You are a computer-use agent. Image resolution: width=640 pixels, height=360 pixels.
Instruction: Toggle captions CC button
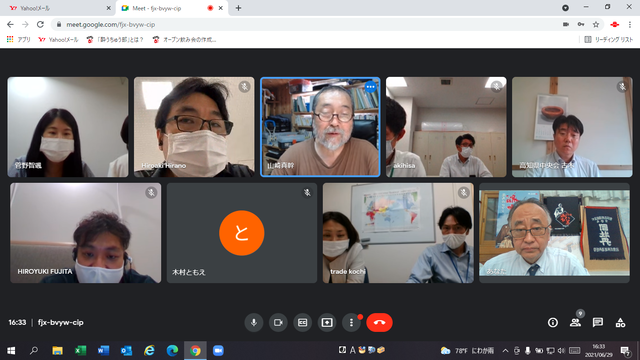(302, 322)
